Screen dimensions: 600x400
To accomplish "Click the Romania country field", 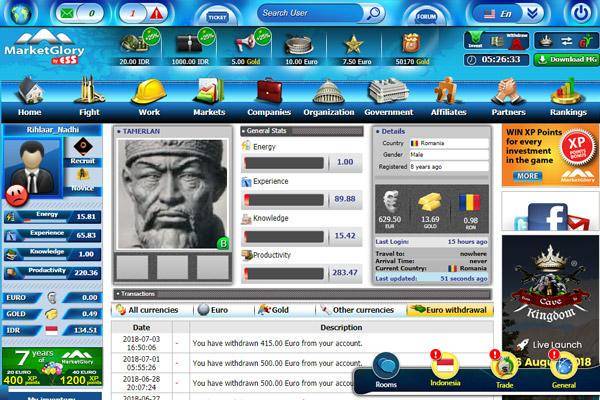I will [449, 143].
